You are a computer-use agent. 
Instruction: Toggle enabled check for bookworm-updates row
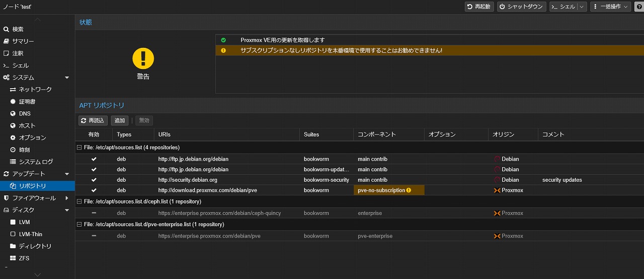[94, 170]
